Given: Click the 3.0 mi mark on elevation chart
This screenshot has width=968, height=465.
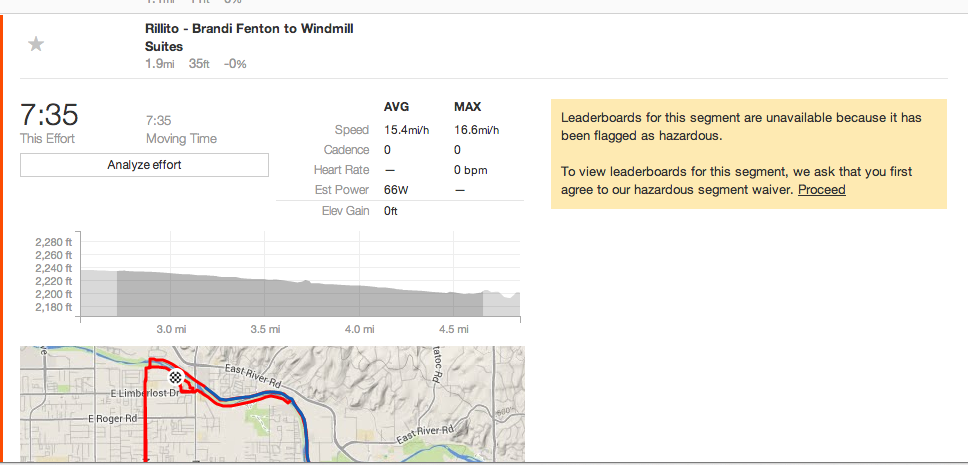Looking at the screenshot, I should click(171, 330).
